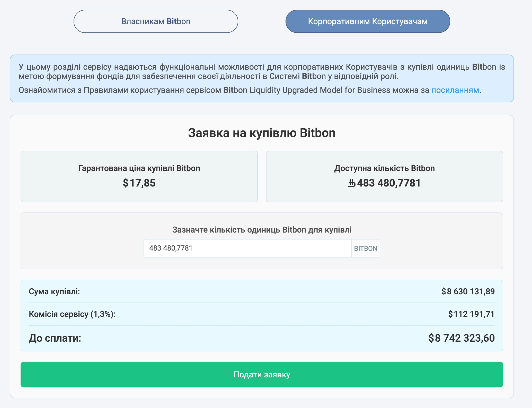Click the Гарантована ціна купівлі Bitbon title
This screenshot has width=532, height=408.
pos(139,168)
